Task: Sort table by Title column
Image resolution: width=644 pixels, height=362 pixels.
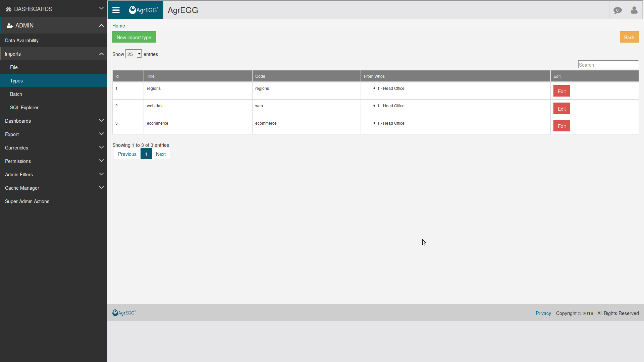Action: (198, 76)
